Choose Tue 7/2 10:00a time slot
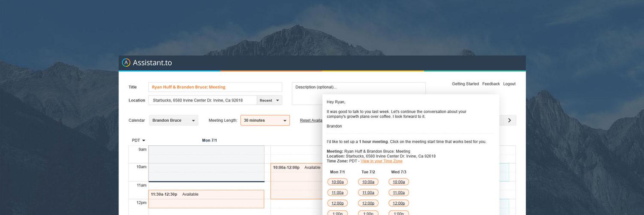The image size is (644, 215). coord(368,182)
